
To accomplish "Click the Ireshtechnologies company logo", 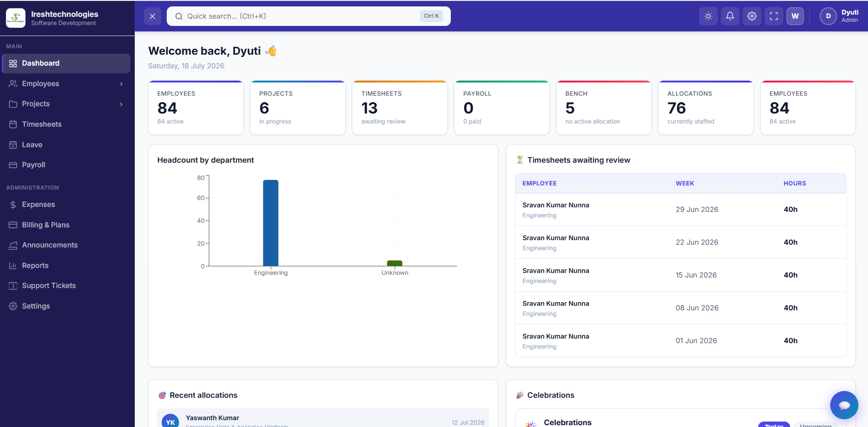I will [x=15, y=18].
